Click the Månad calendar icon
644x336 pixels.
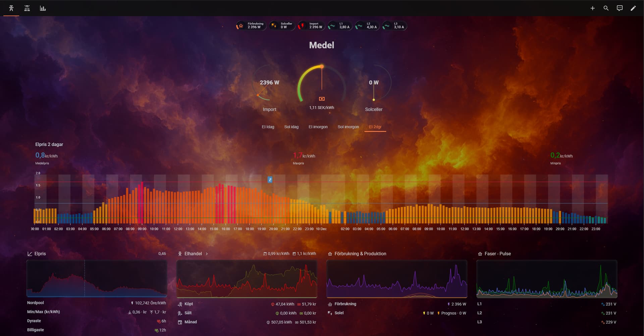(180, 322)
